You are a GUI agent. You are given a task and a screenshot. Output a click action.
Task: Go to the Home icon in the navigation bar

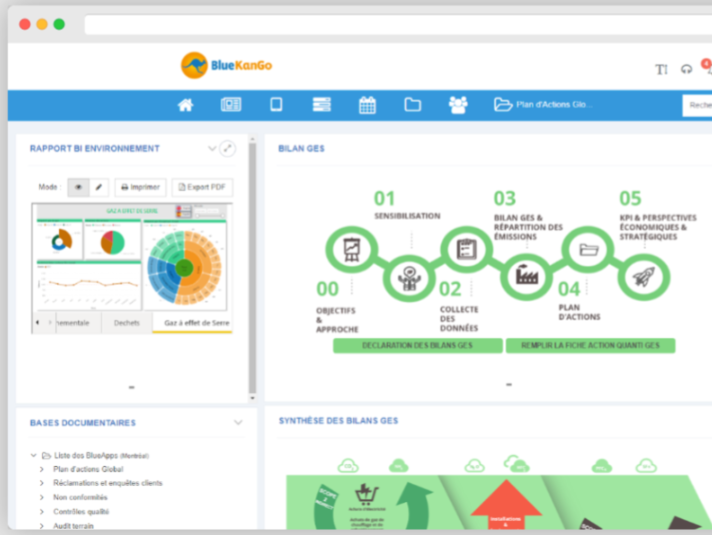click(x=185, y=105)
